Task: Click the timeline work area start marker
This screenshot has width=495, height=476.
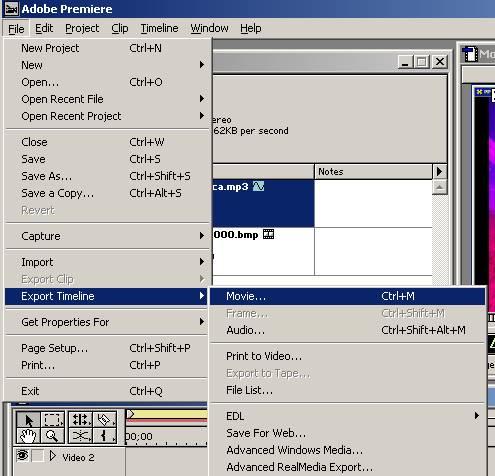Action: [130, 414]
